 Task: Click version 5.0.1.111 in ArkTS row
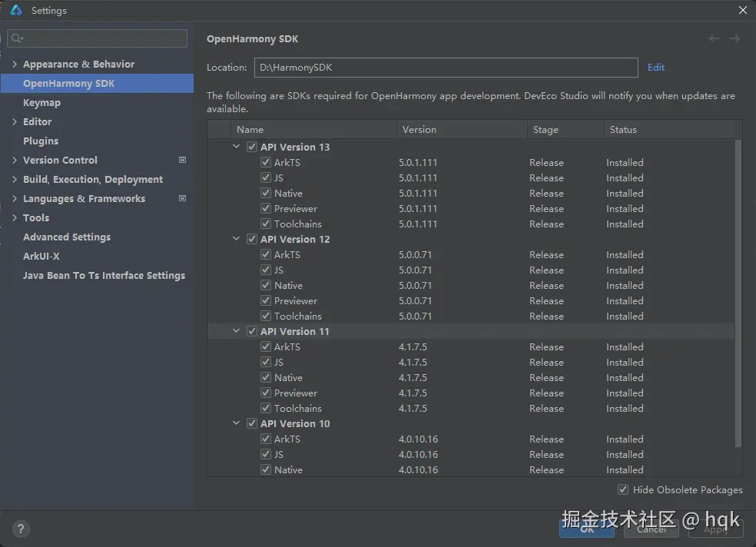coord(418,163)
